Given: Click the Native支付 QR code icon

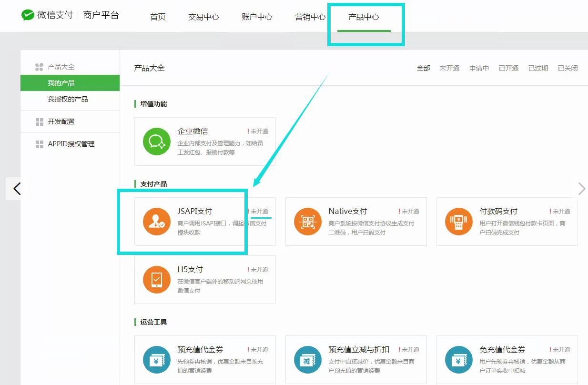Looking at the screenshot, I should pyautogui.click(x=308, y=222).
